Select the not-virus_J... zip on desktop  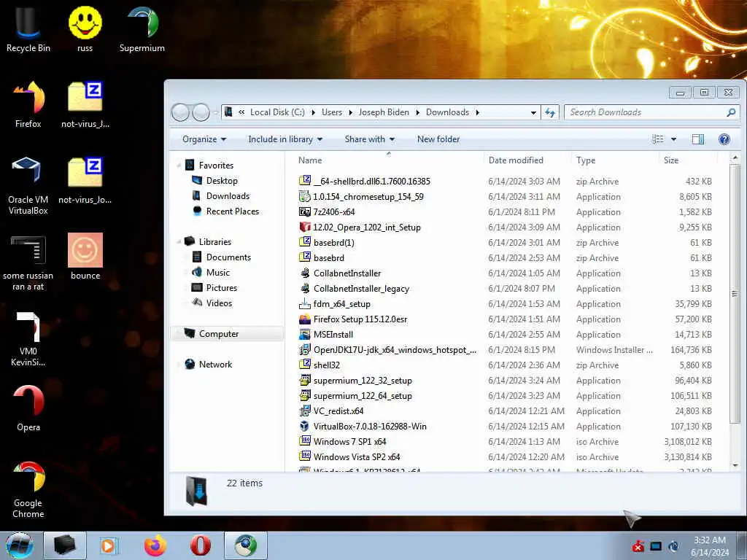click(85, 105)
